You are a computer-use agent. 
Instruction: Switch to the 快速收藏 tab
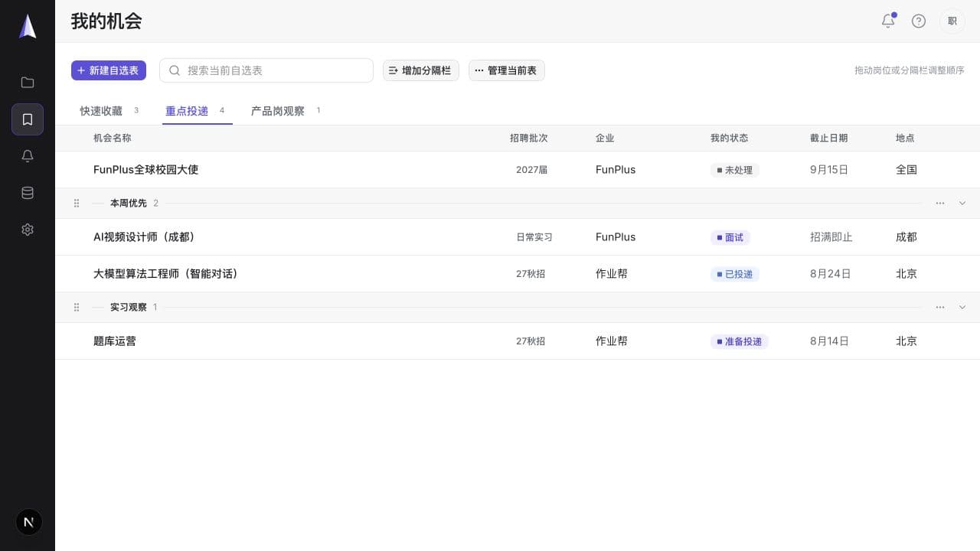click(x=110, y=111)
